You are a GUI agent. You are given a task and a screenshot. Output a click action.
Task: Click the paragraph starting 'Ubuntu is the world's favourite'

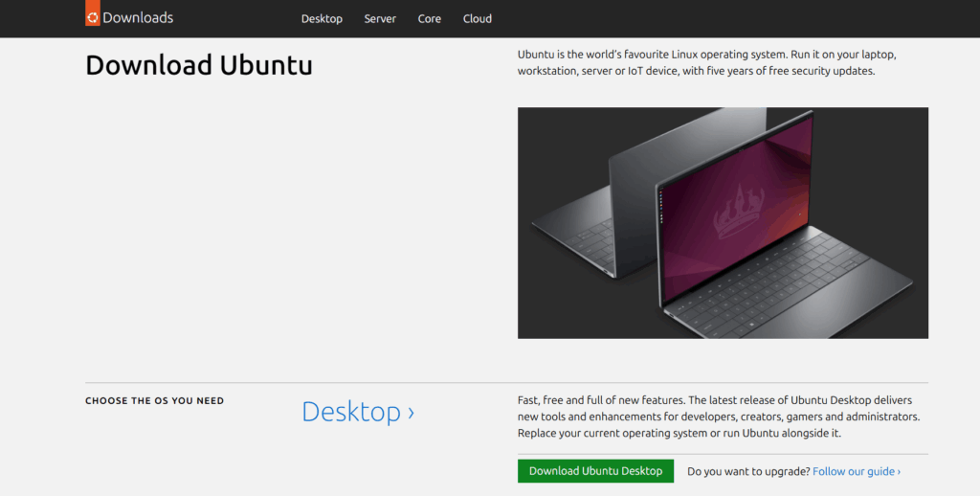(x=707, y=62)
